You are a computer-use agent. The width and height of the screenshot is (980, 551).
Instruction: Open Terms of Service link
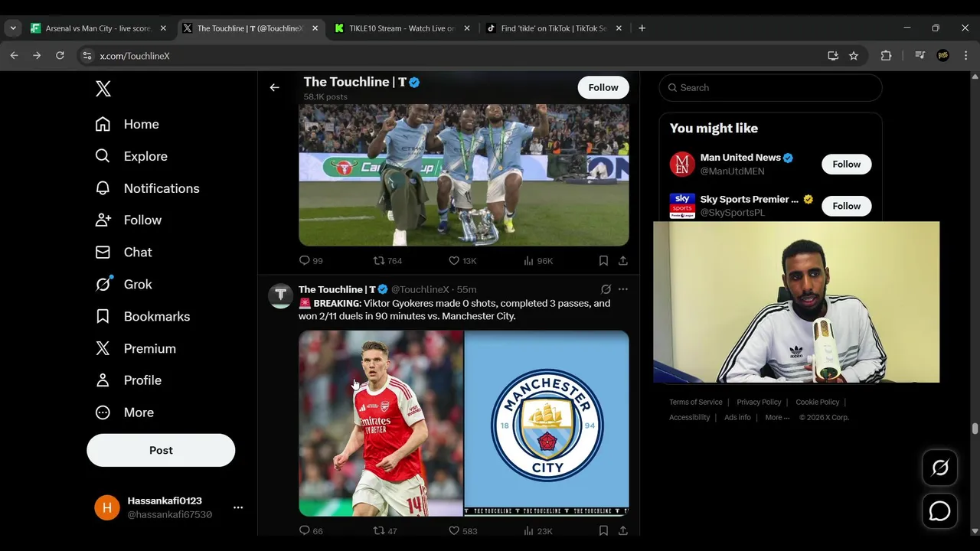pyautogui.click(x=695, y=402)
